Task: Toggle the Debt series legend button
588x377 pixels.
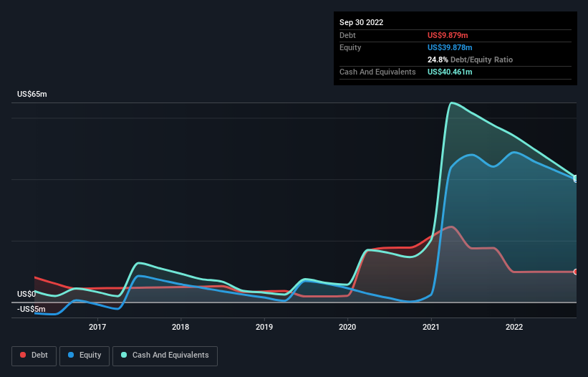Action: pyautogui.click(x=34, y=355)
